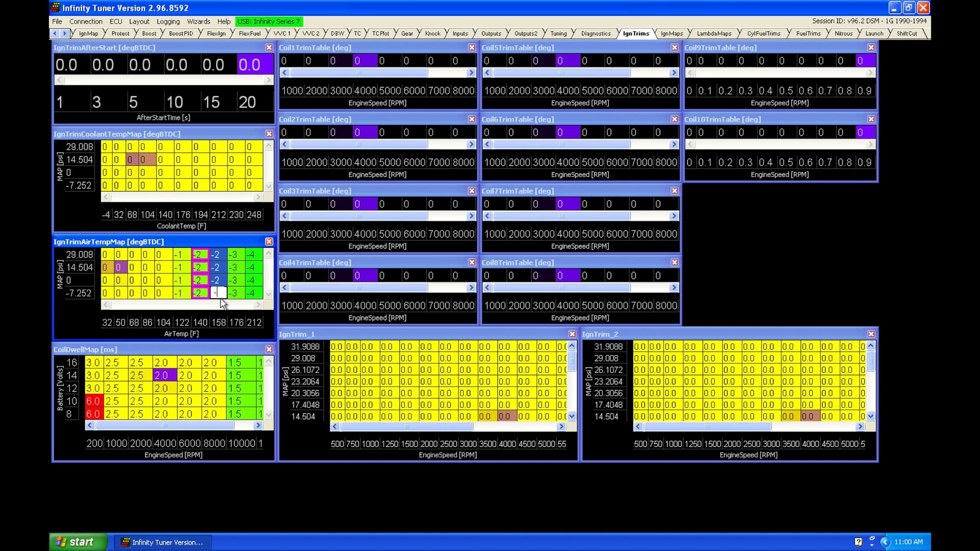Open the Wizards menu
Image resolution: width=980 pixels, height=551 pixels.
coord(199,21)
